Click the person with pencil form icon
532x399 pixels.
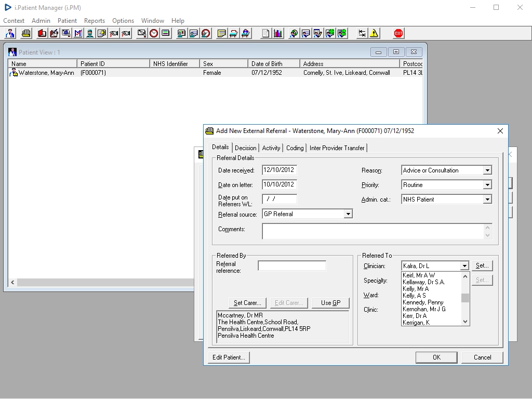318,33
